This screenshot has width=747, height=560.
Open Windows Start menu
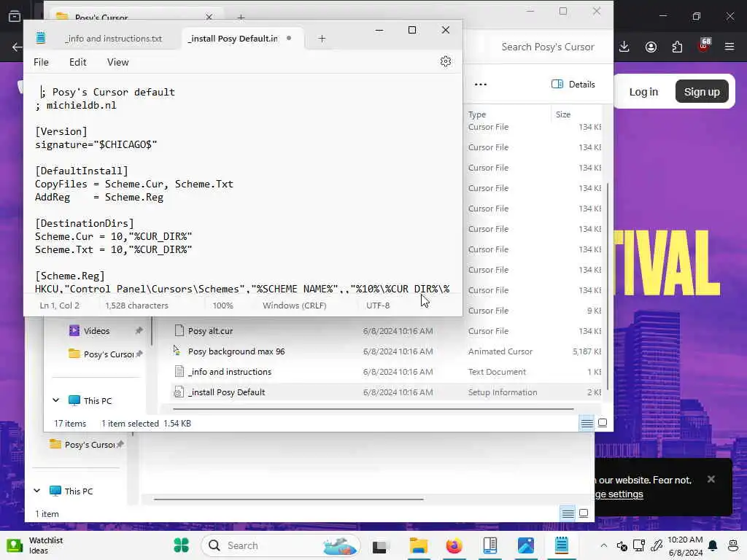pyautogui.click(x=181, y=545)
